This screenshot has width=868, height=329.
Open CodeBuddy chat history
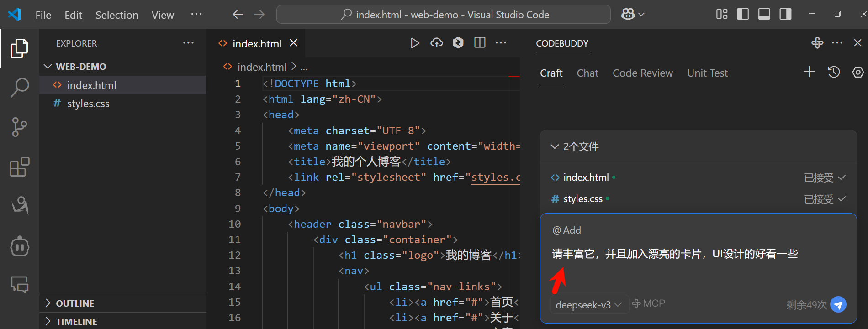834,72
